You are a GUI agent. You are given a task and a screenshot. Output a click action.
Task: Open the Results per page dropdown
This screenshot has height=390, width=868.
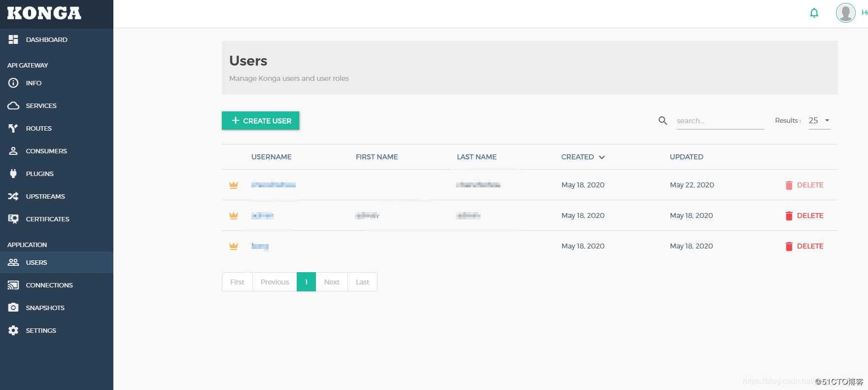click(819, 121)
